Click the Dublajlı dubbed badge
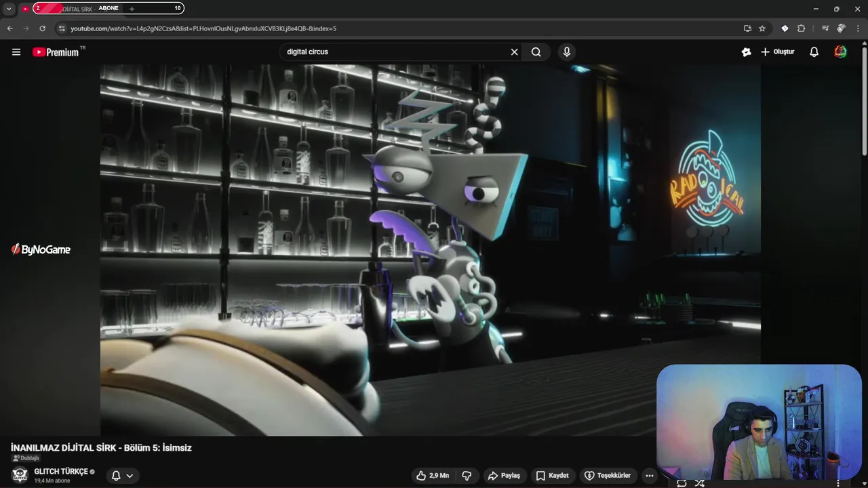Image resolution: width=868 pixels, height=488 pixels. point(26,458)
